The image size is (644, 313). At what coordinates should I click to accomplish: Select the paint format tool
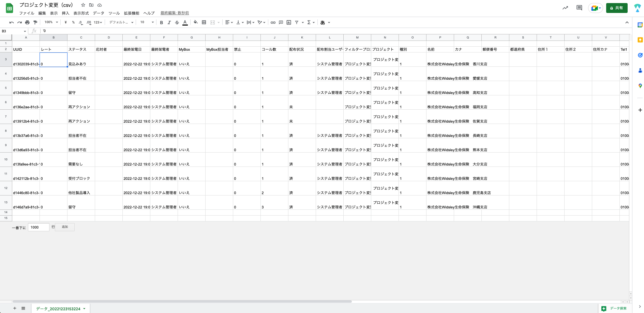click(35, 22)
